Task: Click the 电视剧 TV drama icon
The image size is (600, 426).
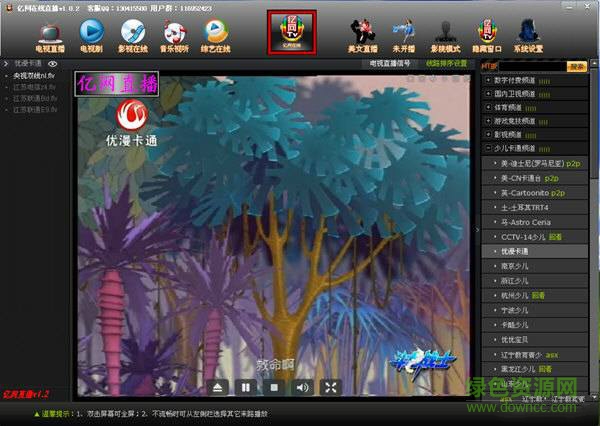Action: (x=90, y=33)
